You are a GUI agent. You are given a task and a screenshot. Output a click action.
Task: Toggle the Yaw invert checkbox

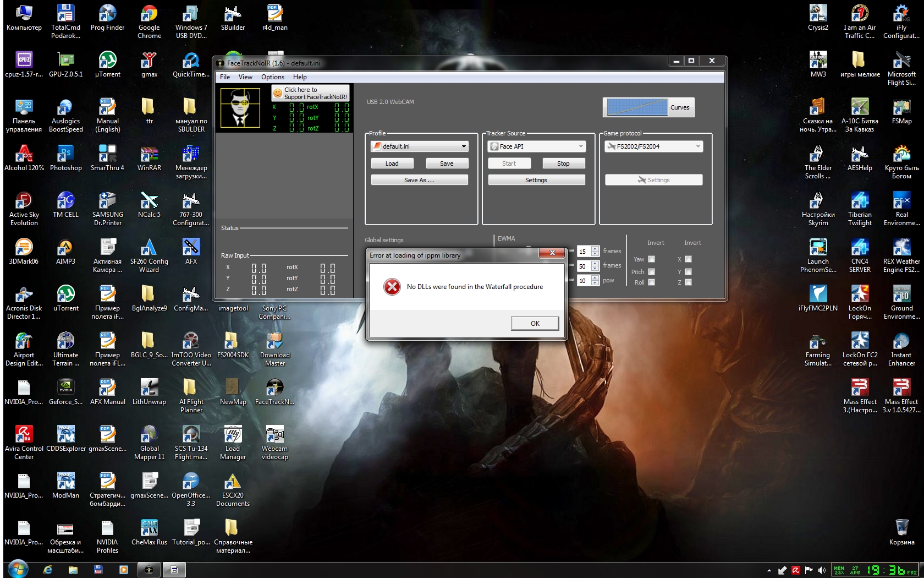point(651,259)
